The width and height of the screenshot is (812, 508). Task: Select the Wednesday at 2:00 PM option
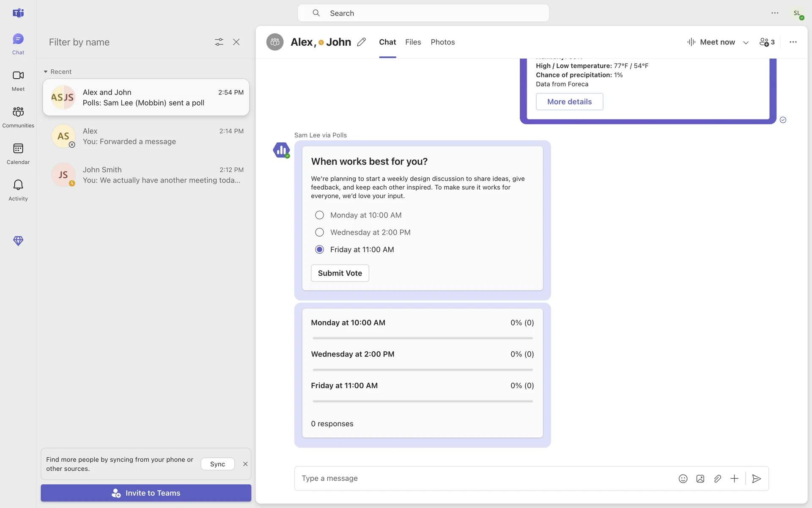tap(320, 232)
